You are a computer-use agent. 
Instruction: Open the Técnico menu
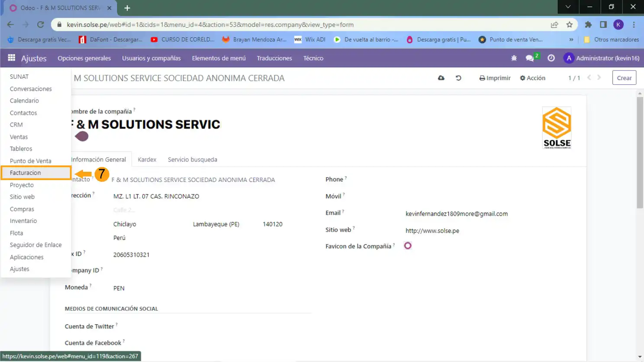(313, 58)
